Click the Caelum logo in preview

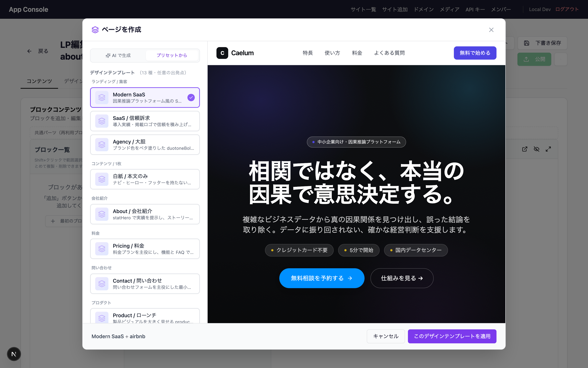(235, 53)
